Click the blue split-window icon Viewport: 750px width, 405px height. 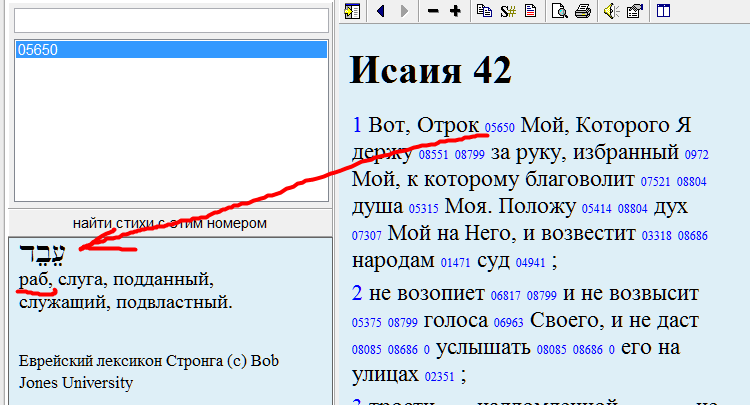point(663,11)
